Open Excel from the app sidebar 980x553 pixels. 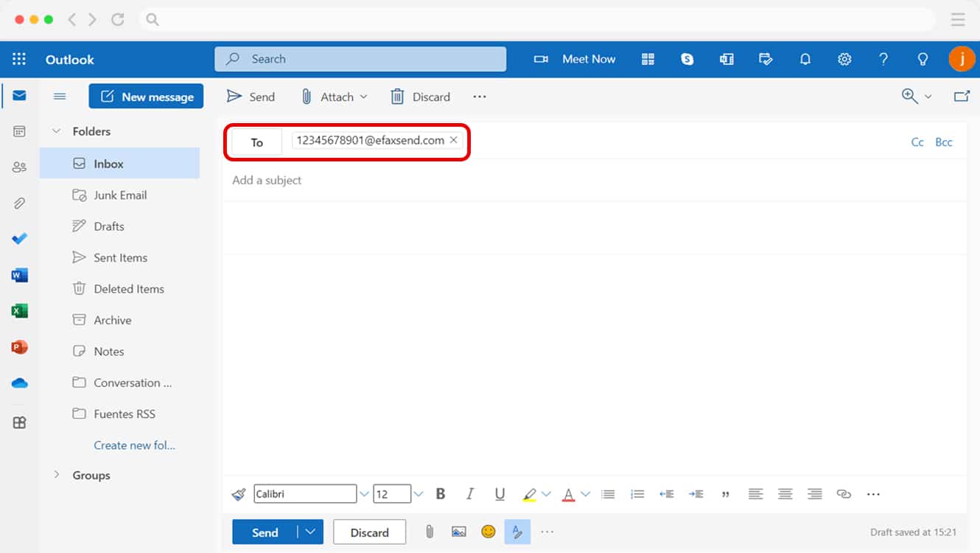[x=18, y=310]
